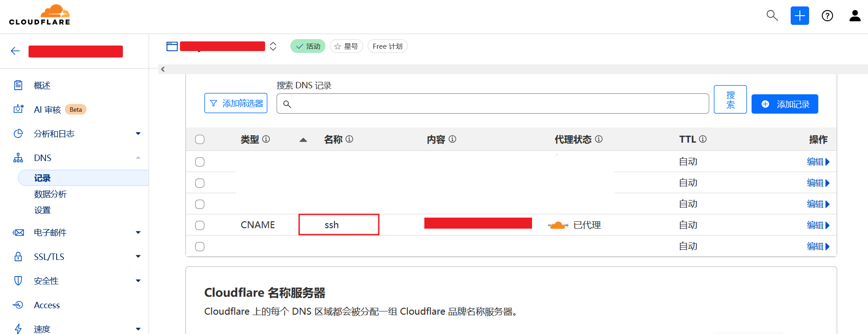
Task: Click the 搜索 DNS 记录 search field
Action: [492, 104]
